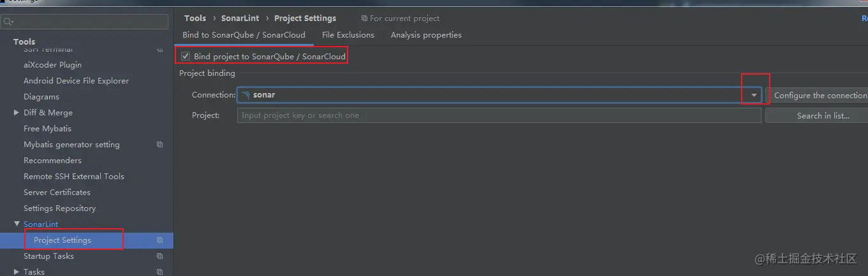The width and height of the screenshot is (868, 276).
Task: Click project-level icon beside Tasks entry
Action: coord(159,272)
